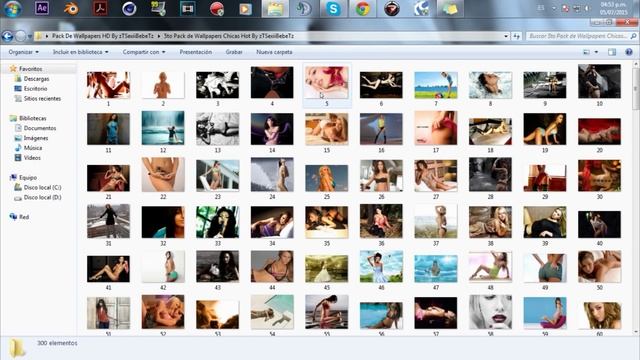This screenshot has width=640, height=360.
Task: Change view with the view icon button
Action: 587,52
